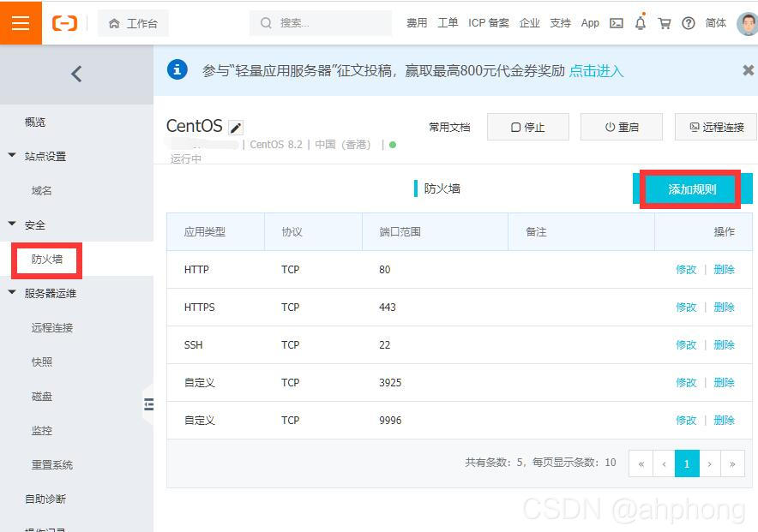Restart the server with 重启 button
The height and width of the screenshot is (532, 758).
pos(622,127)
